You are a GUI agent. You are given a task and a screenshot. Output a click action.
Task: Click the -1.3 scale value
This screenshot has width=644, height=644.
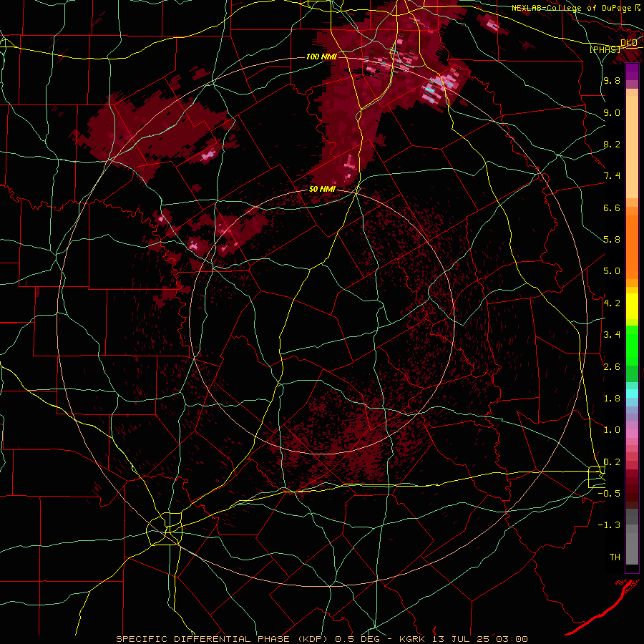point(609,525)
